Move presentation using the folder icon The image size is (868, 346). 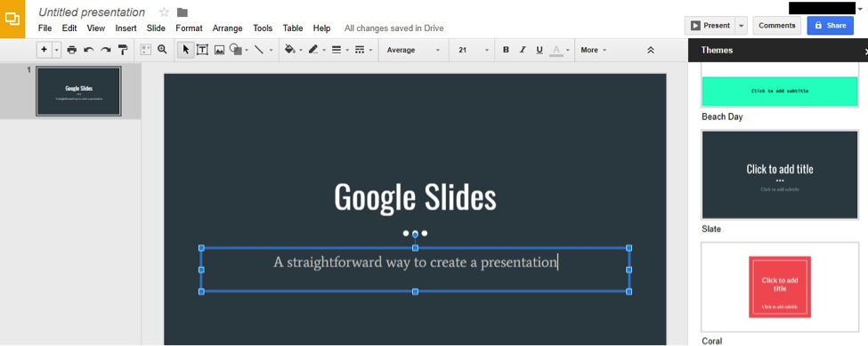183,12
